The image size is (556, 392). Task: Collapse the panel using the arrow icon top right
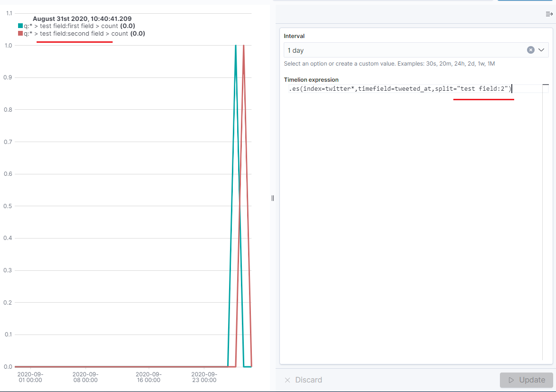coord(549,14)
